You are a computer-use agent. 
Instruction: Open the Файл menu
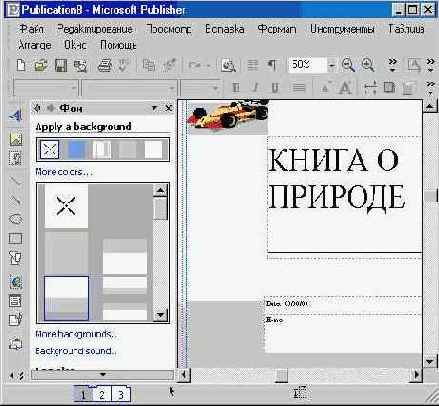coord(31,29)
